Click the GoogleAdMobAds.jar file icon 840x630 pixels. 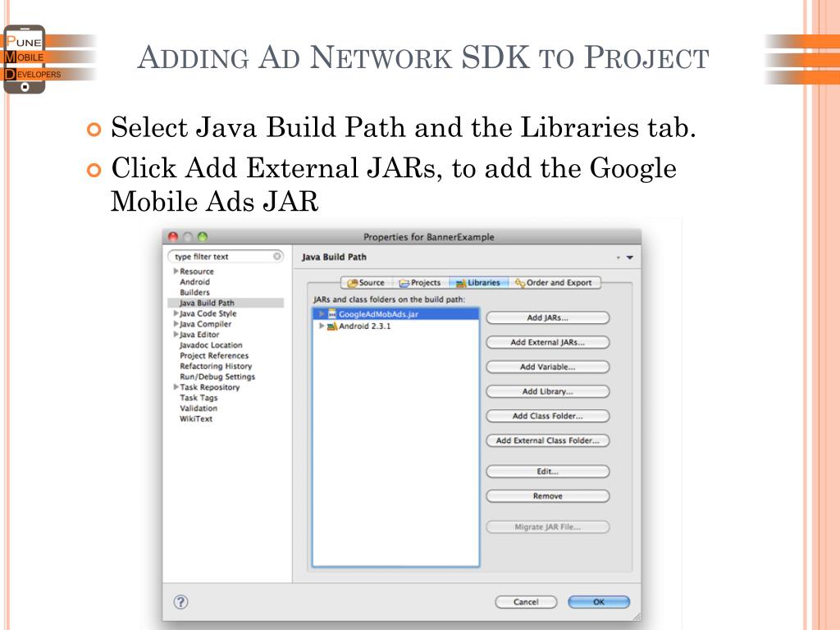(x=332, y=314)
